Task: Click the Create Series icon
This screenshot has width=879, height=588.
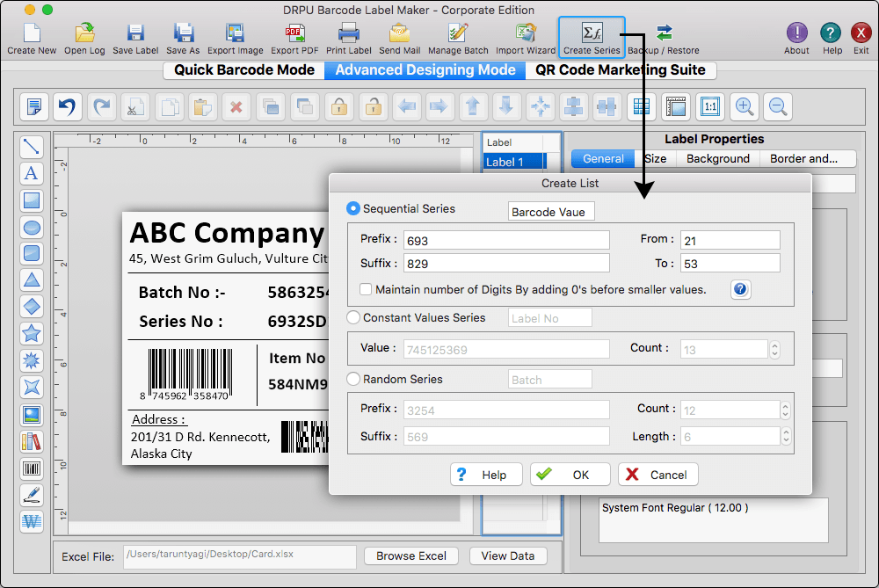Action: [x=592, y=38]
